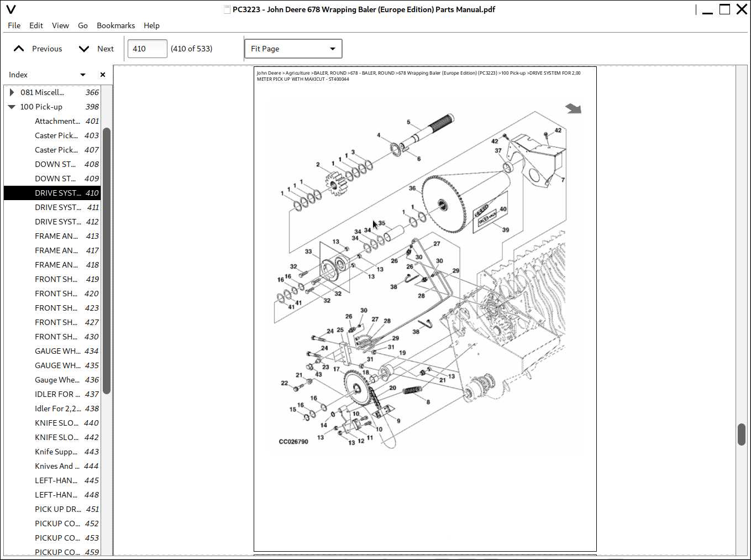Open Caster Pick... entry on page 403
Screen dimensions: 751x560
[52, 135]
